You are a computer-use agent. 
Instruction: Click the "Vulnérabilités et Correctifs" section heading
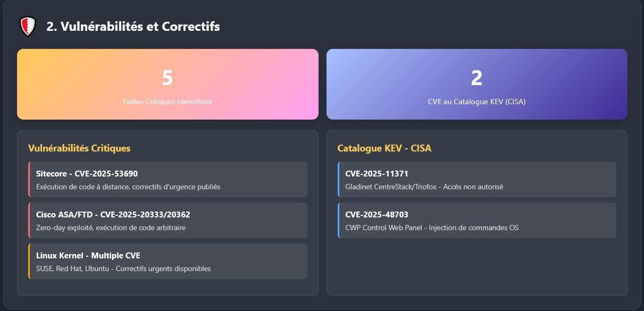click(x=133, y=27)
